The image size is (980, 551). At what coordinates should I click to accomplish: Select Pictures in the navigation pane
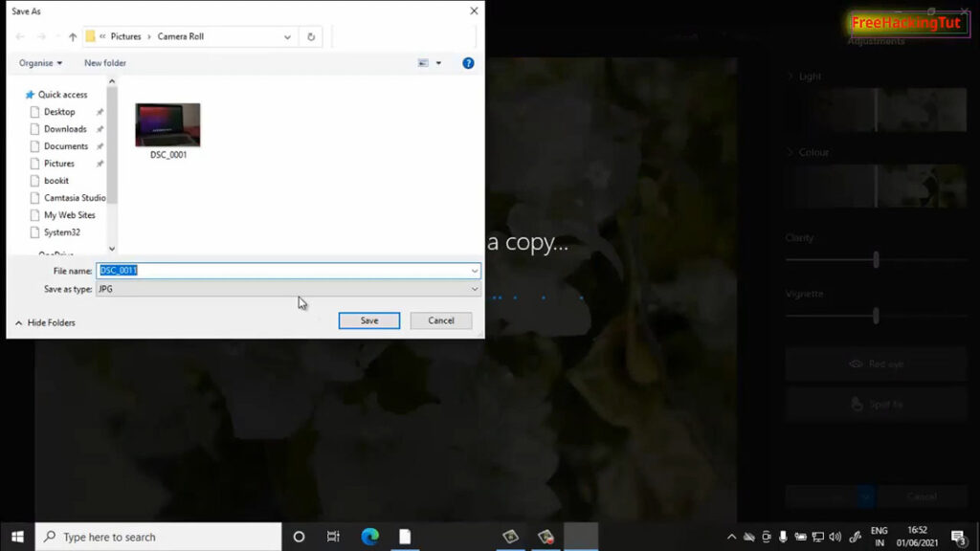(x=58, y=164)
